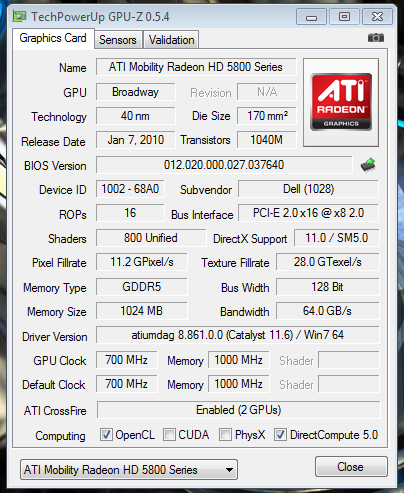Image resolution: width=404 pixels, height=493 pixels.
Task: Click the GPU-Z title bar app icon
Action: (19, 16)
